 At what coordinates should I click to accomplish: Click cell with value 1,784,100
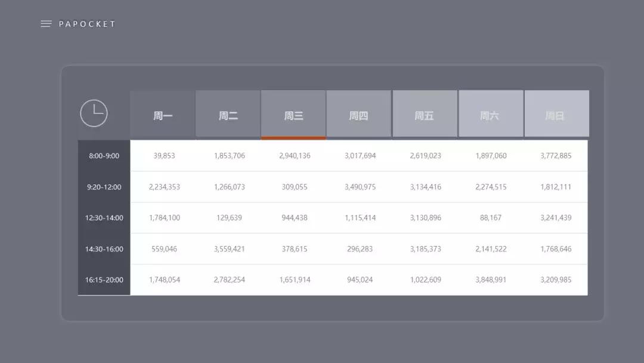pyautogui.click(x=164, y=218)
